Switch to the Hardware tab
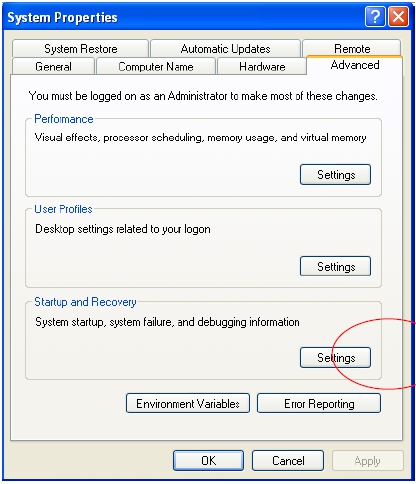 262,66
